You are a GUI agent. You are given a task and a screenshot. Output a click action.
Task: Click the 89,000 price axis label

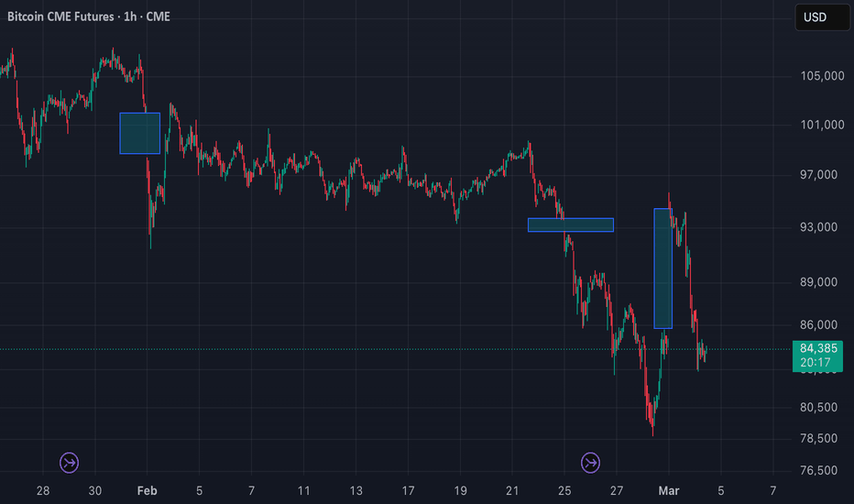pyautogui.click(x=818, y=282)
